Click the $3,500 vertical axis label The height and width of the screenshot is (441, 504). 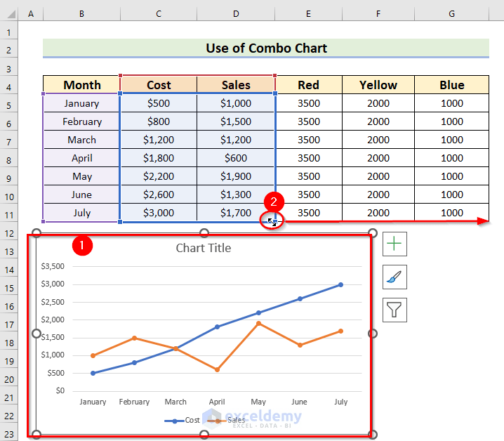(53, 266)
